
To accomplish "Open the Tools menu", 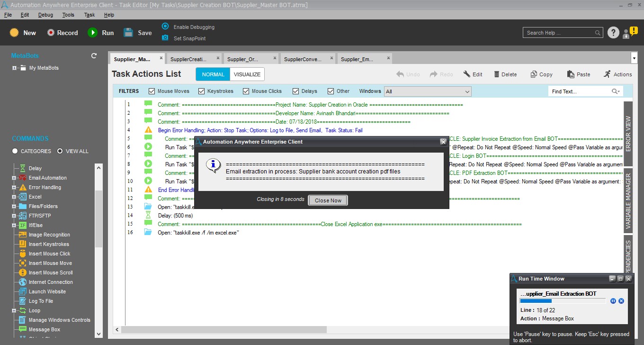I will pos(68,15).
